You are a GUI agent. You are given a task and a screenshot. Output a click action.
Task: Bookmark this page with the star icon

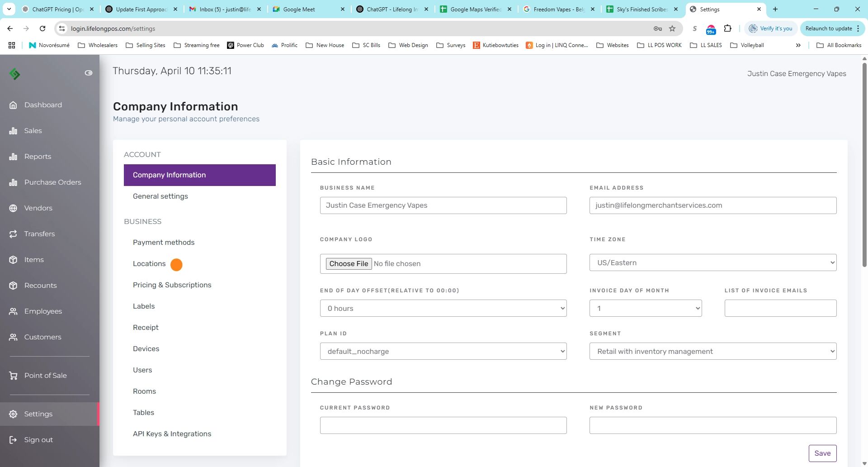(x=672, y=29)
